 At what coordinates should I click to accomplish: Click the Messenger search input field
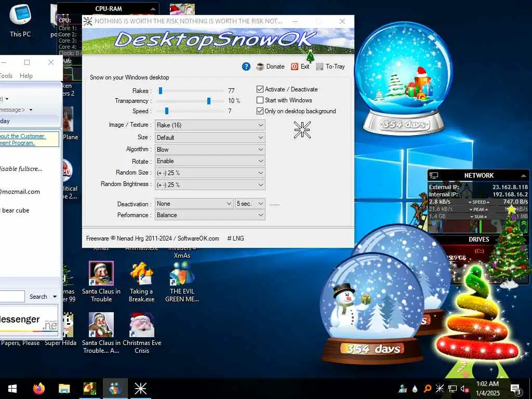(12, 297)
